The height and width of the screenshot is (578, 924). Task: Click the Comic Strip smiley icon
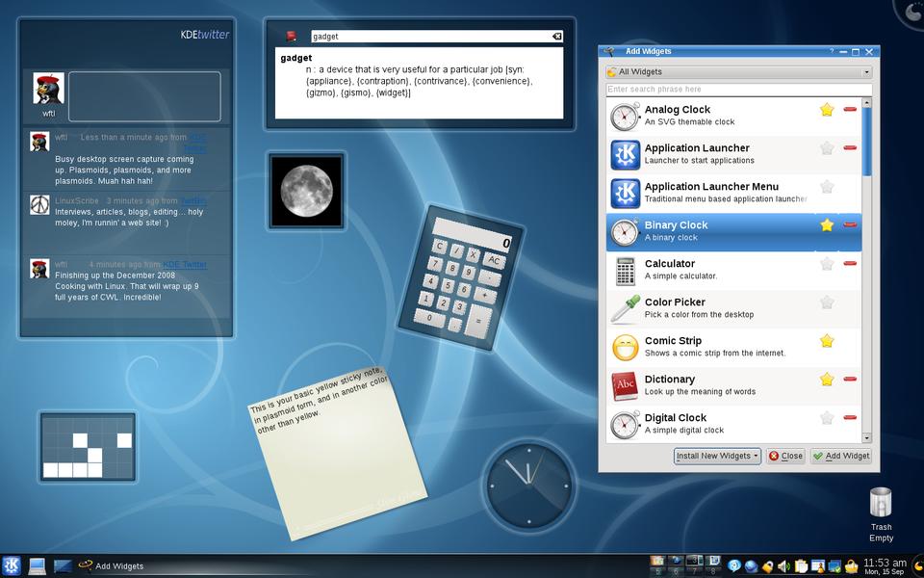626,348
